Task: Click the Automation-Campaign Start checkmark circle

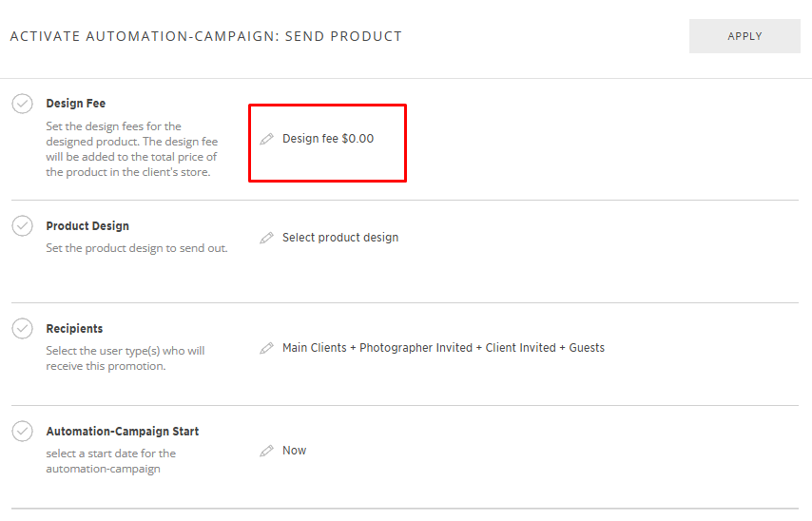Action: point(23,431)
